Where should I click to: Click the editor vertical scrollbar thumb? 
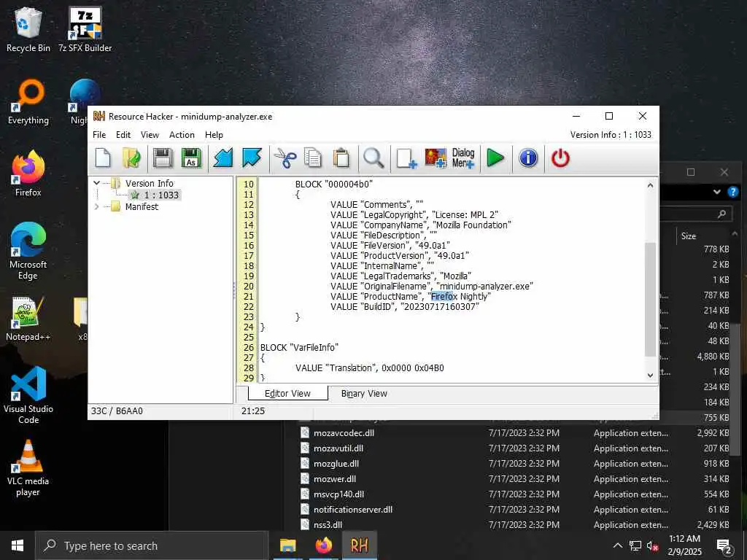pyautogui.click(x=650, y=299)
